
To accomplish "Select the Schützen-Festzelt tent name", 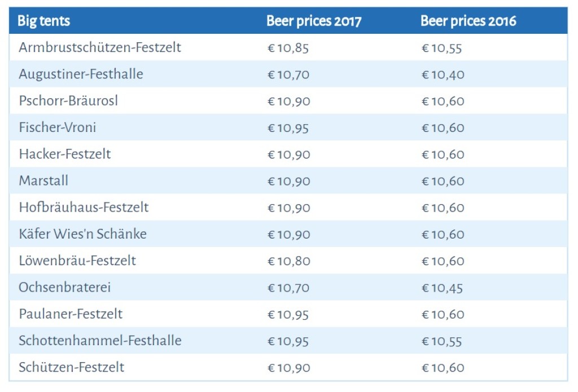I will click(71, 367).
